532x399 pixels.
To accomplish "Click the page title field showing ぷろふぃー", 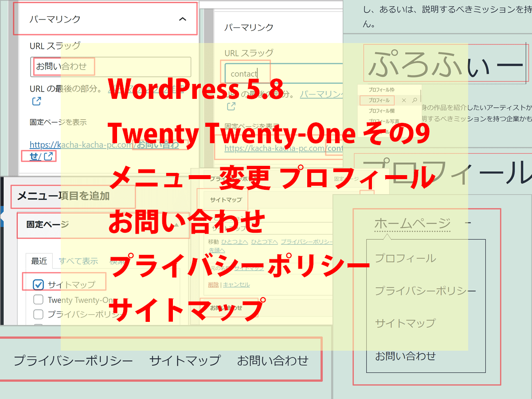I will [446, 63].
